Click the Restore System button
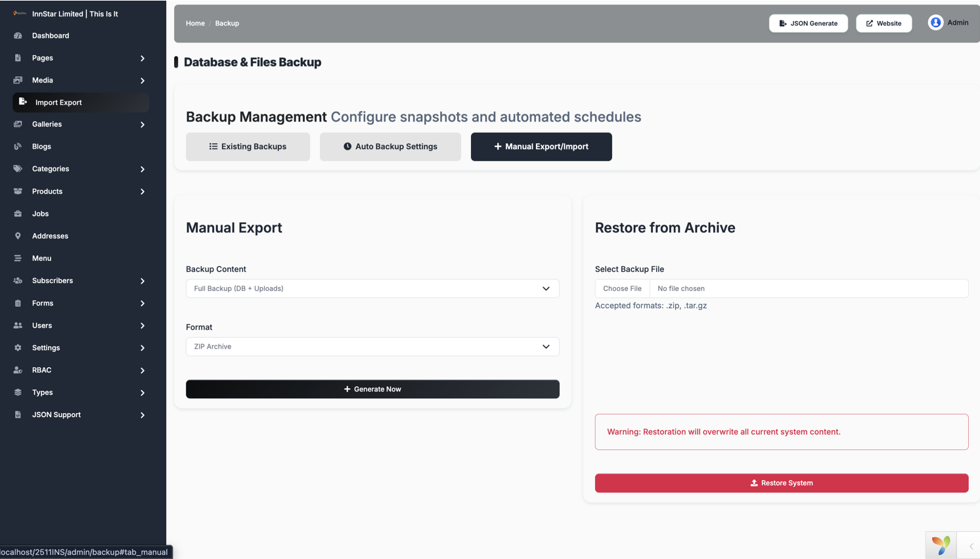Screen dimensions: 980x559 782,483
